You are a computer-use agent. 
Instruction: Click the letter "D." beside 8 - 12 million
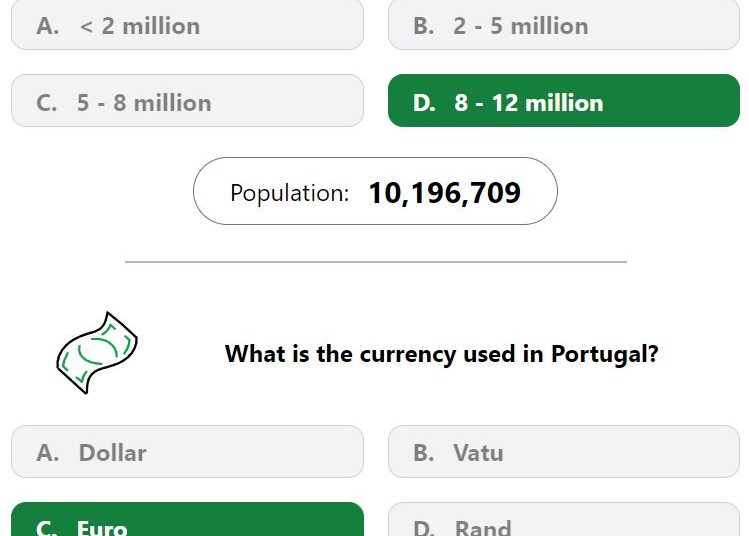pos(424,103)
